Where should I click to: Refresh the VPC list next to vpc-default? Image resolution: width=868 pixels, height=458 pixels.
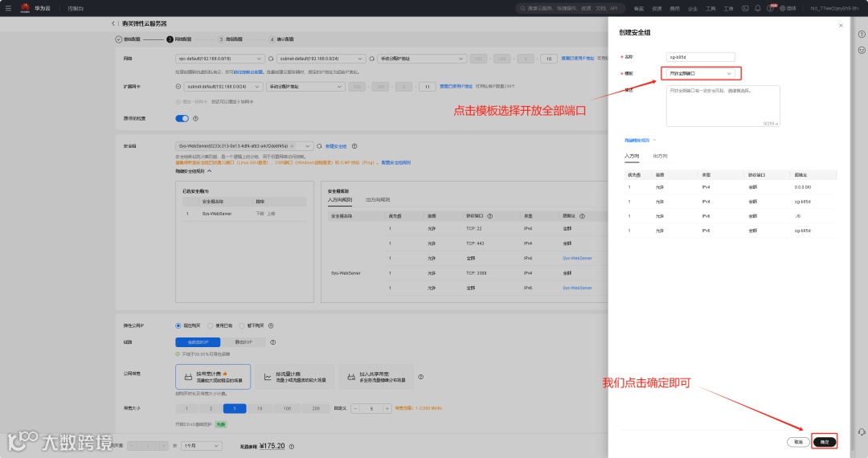[271, 59]
